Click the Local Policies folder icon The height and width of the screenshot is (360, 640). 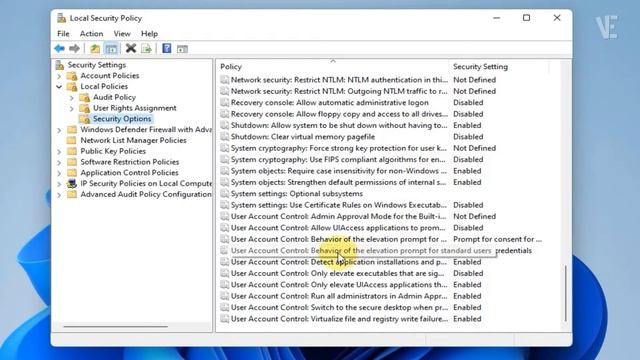pos(72,87)
